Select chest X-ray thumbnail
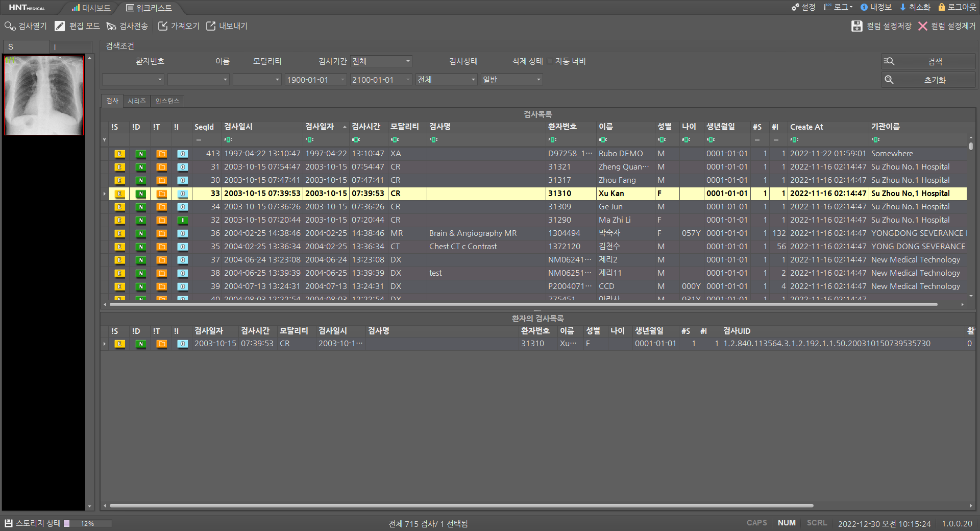The width and height of the screenshot is (980, 531). [x=44, y=95]
